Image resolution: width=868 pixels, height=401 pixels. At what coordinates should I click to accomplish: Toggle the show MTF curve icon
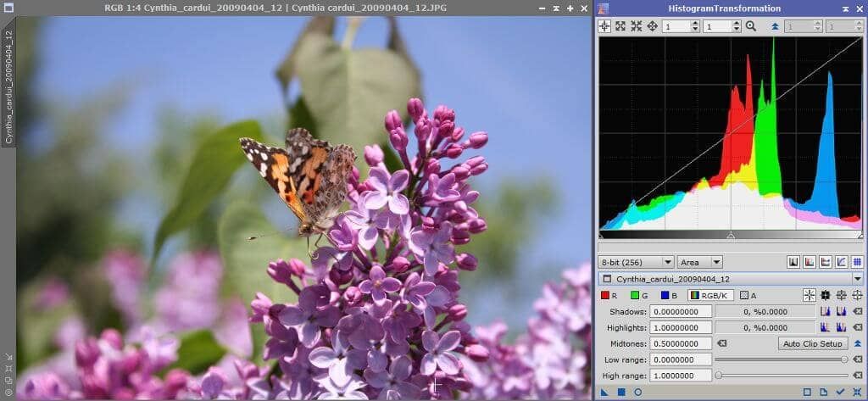coord(842,263)
